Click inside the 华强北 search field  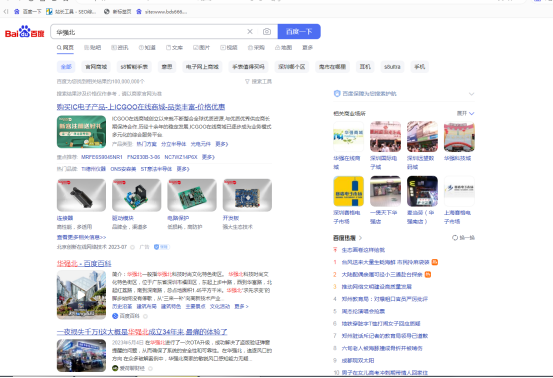pyautogui.click(x=148, y=32)
